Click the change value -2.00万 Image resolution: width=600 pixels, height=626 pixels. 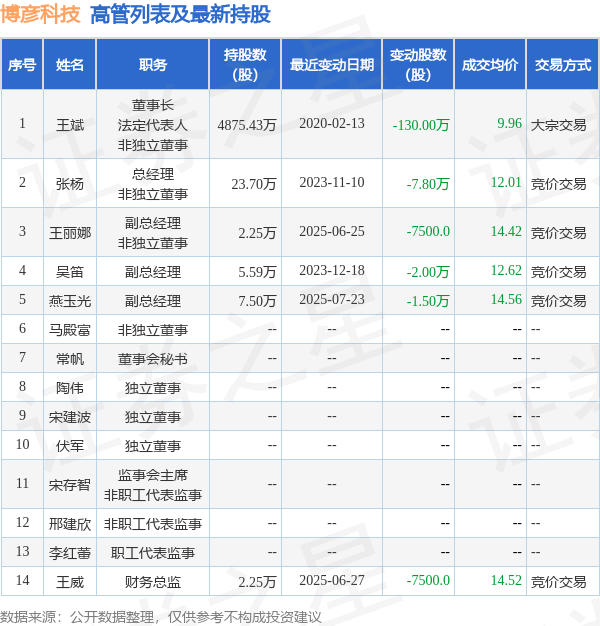428,272
